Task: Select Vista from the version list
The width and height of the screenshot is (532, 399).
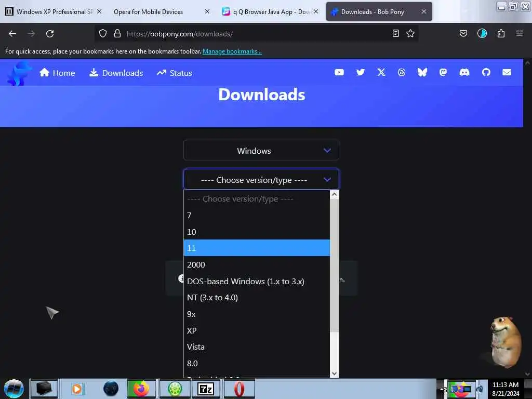Action: point(257,347)
